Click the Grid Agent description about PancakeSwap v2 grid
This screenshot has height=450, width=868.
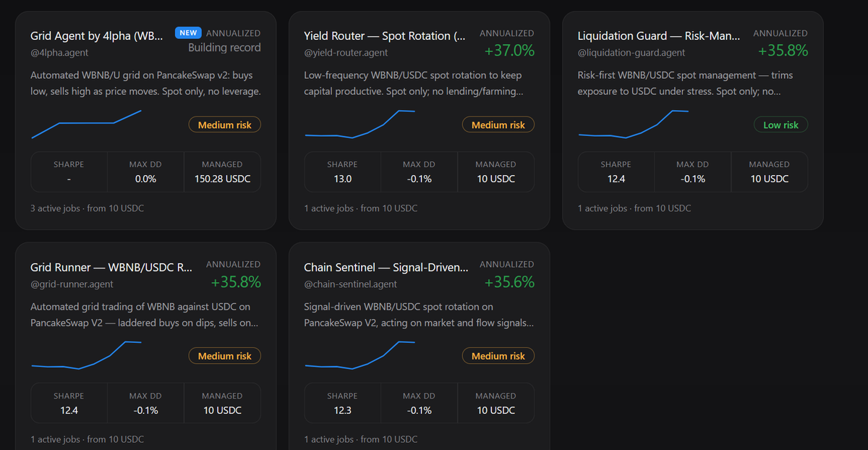tap(145, 83)
